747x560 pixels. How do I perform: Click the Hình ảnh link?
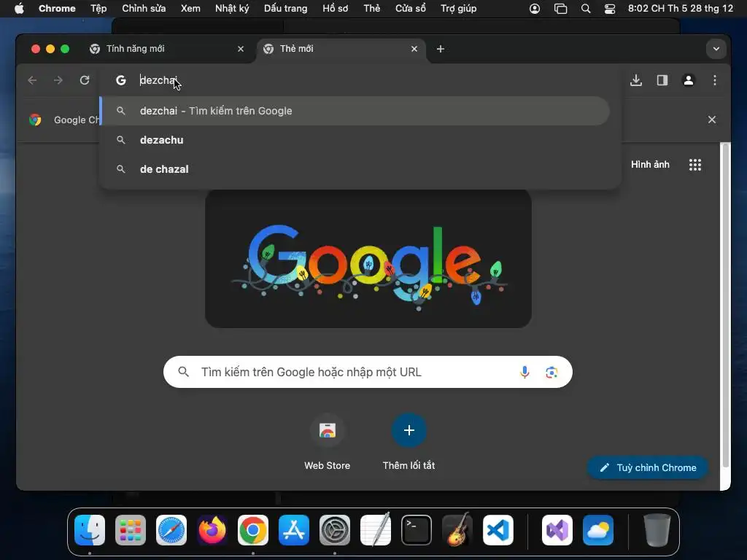[650, 165]
